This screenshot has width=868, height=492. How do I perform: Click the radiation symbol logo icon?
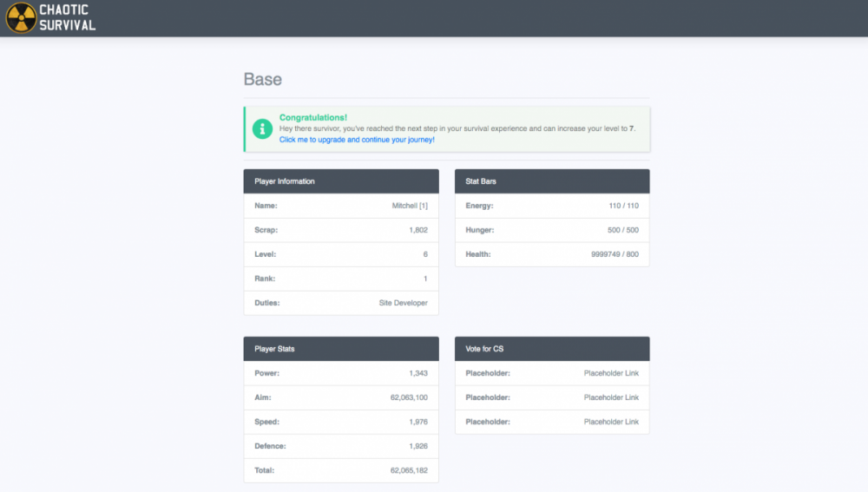(x=20, y=18)
